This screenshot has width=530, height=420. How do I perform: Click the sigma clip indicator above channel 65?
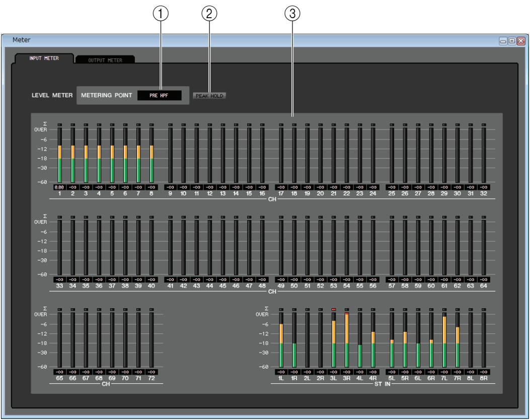[60, 309]
